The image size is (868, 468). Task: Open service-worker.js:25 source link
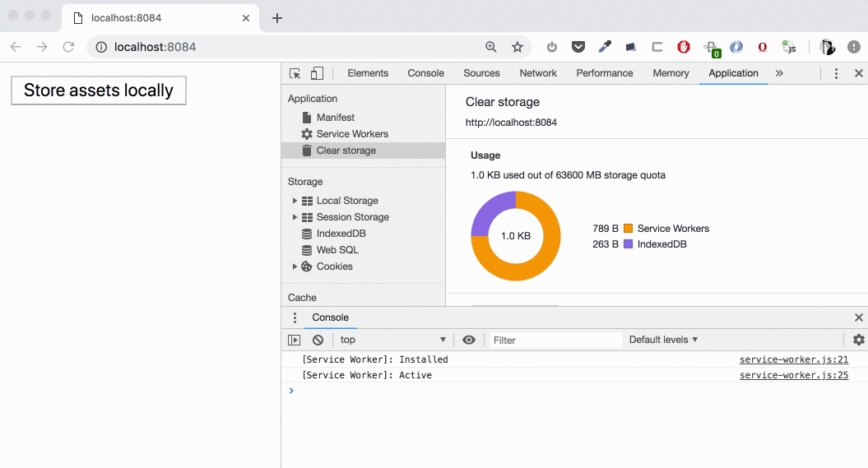tap(794, 375)
